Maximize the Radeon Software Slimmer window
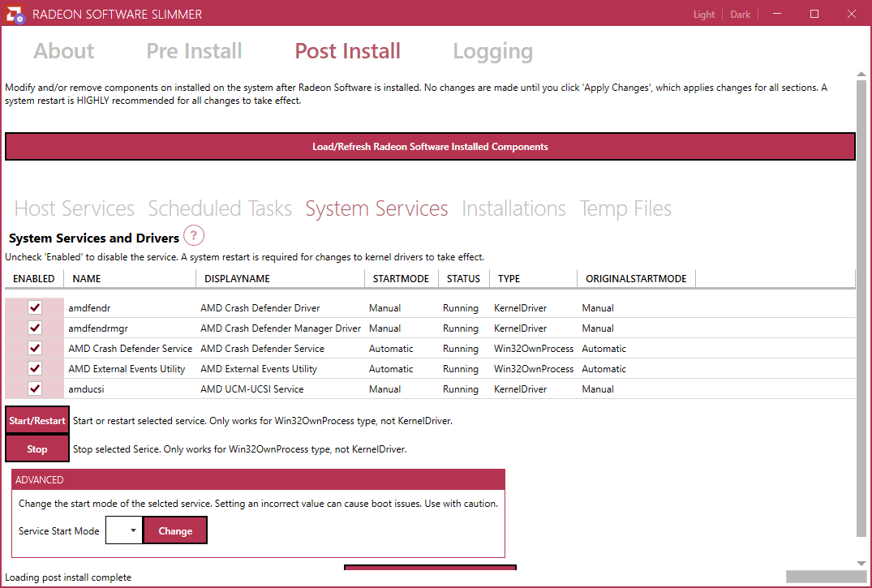The image size is (872, 588). tap(814, 14)
